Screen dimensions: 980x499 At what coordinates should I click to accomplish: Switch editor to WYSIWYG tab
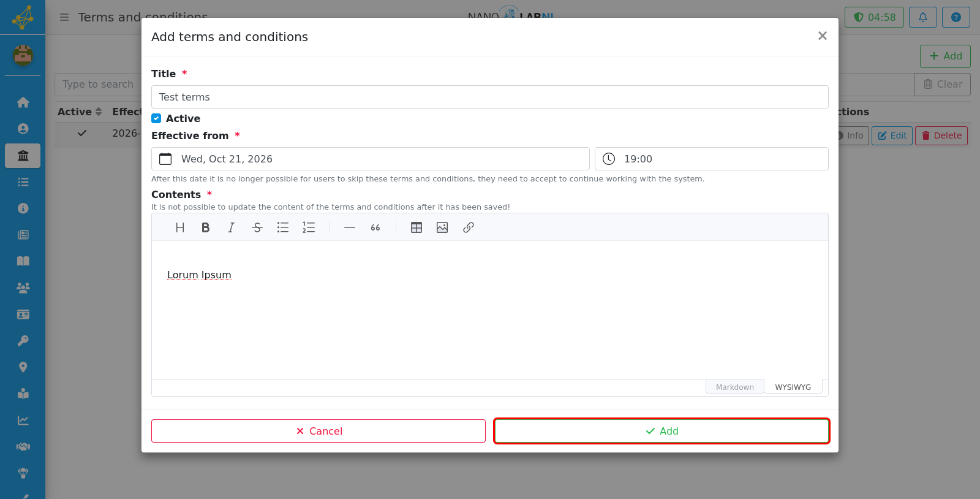[x=793, y=387]
